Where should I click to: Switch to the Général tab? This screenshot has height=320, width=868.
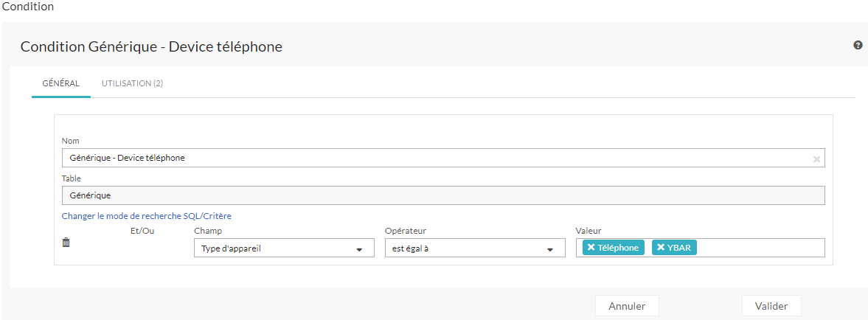61,83
